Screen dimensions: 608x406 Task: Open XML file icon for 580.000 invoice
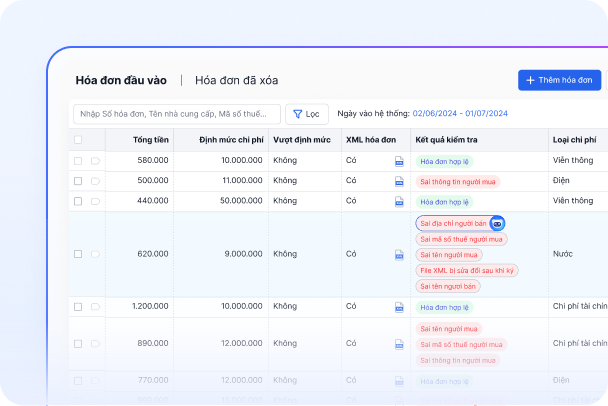pyautogui.click(x=399, y=161)
